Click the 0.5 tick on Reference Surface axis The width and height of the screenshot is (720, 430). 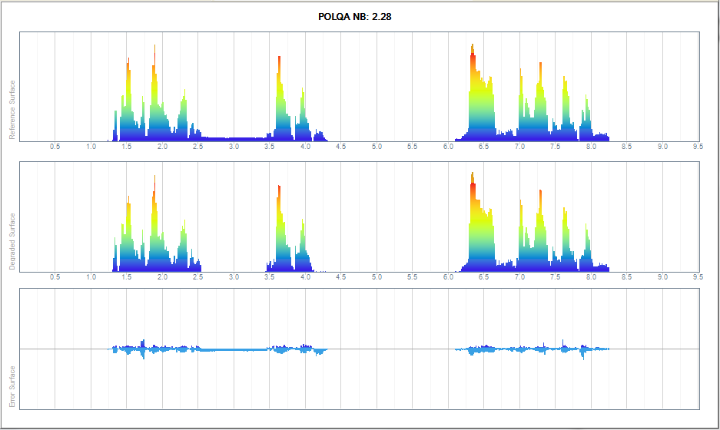55,147
